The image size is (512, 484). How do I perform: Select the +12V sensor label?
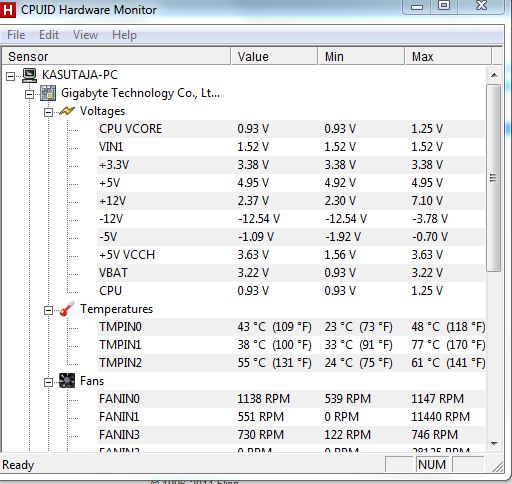pyautogui.click(x=113, y=201)
